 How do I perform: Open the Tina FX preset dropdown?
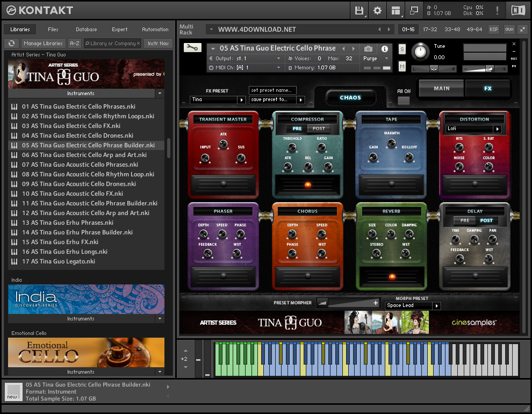[218, 100]
